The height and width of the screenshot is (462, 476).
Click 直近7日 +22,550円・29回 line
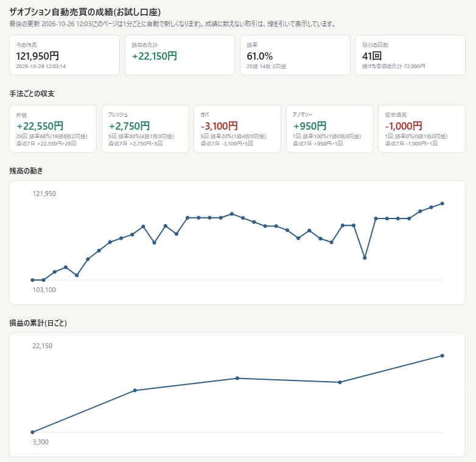pos(46,143)
